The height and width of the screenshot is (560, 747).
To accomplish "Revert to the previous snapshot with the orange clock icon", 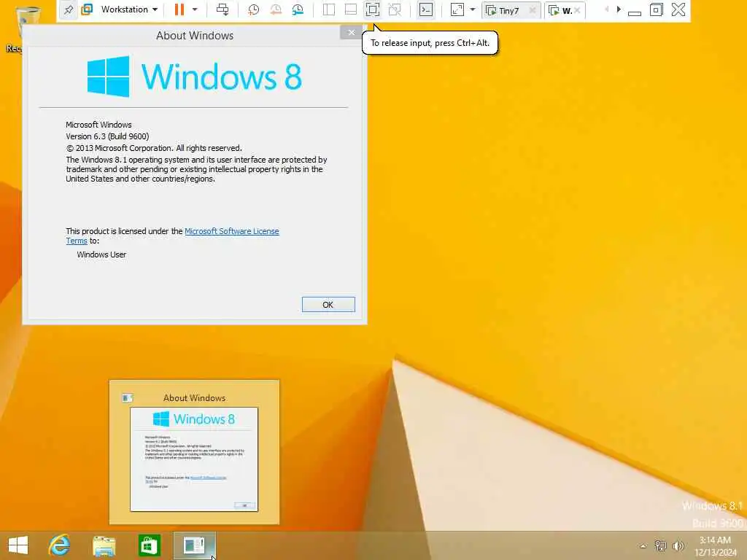I will tap(275, 9).
